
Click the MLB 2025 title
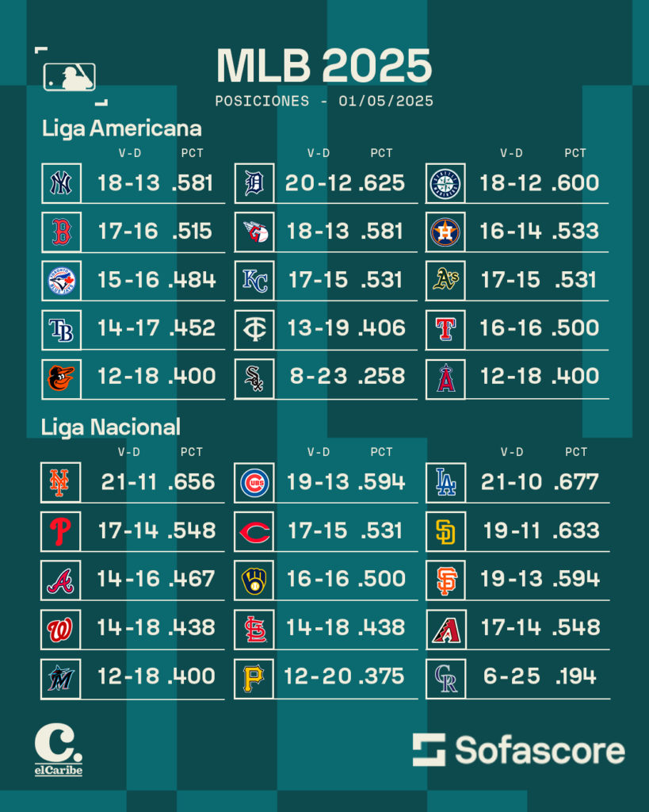click(x=324, y=66)
